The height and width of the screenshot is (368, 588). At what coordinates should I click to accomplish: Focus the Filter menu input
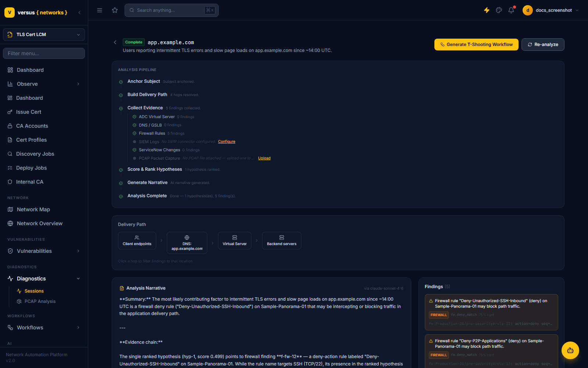coord(44,53)
